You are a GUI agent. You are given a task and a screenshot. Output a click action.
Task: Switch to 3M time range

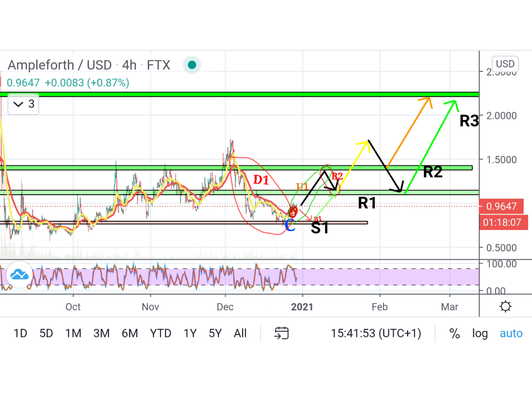(102, 333)
